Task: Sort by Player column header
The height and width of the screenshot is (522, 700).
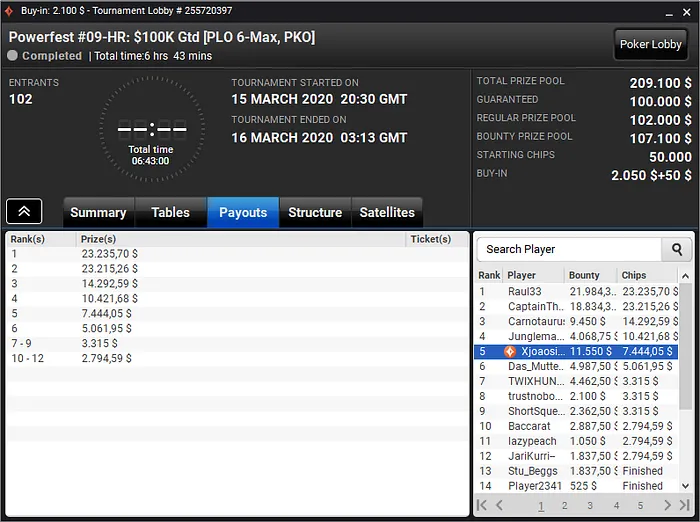Action: point(533,275)
